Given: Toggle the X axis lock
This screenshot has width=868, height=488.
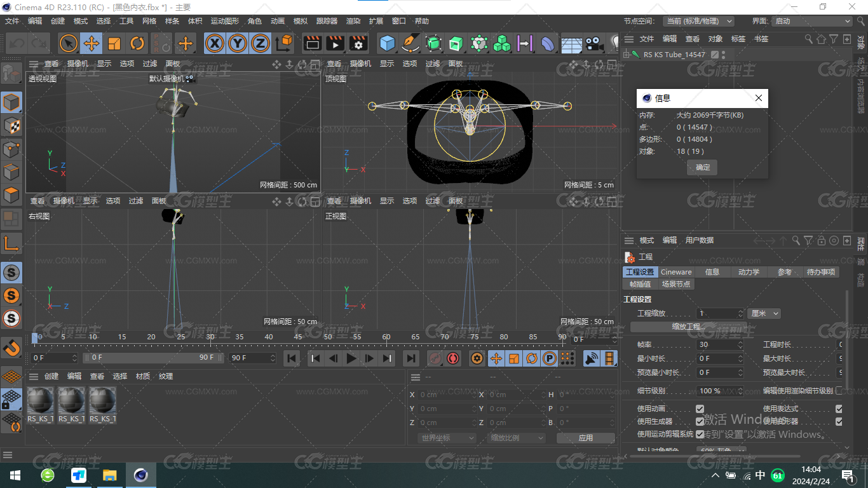Looking at the screenshot, I should pos(215,43).
